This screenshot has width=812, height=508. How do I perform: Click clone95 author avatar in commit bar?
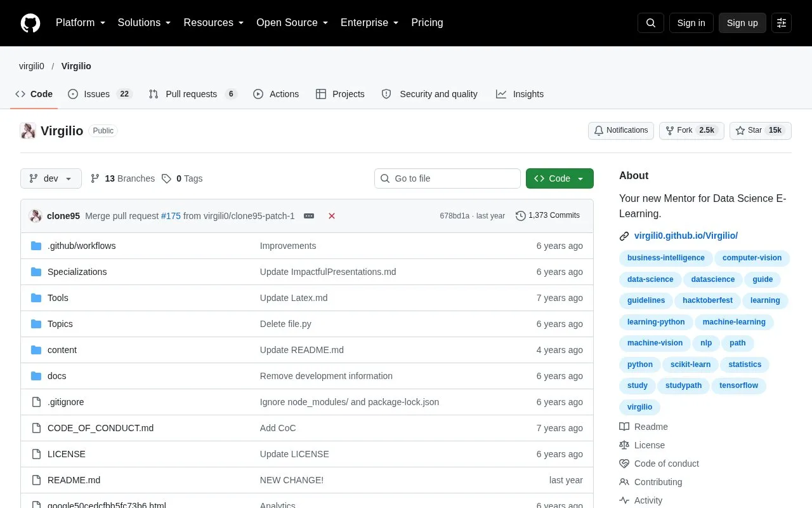point(36,216)
